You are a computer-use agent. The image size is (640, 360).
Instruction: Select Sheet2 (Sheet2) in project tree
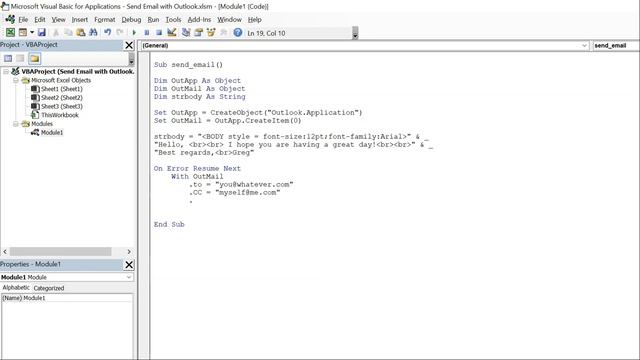click(x=61, y=98)
